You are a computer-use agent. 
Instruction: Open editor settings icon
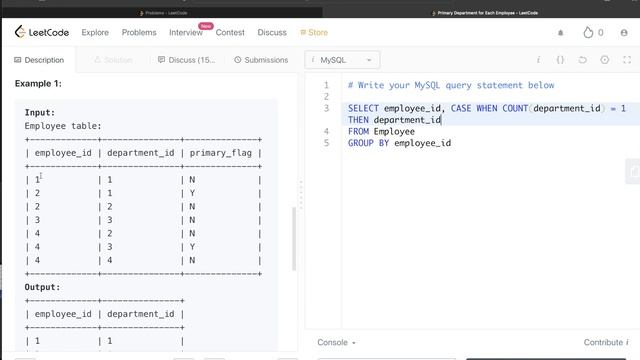[x=604, y=60]
